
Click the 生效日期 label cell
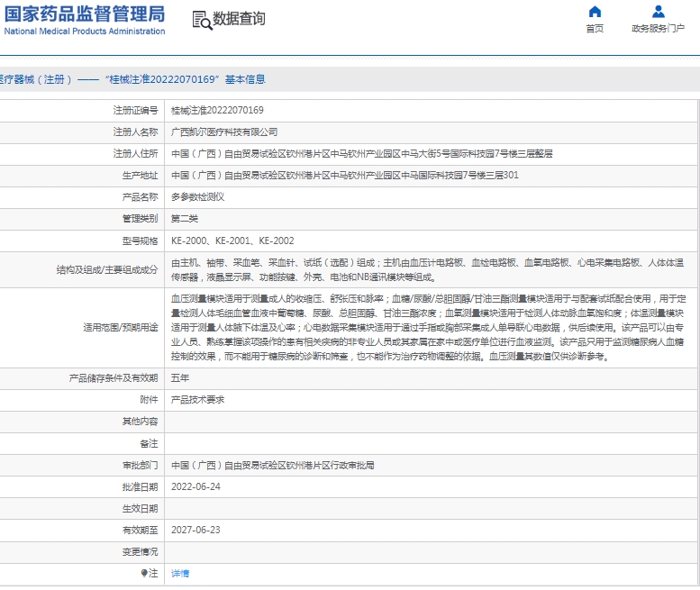tap(82, 508)
